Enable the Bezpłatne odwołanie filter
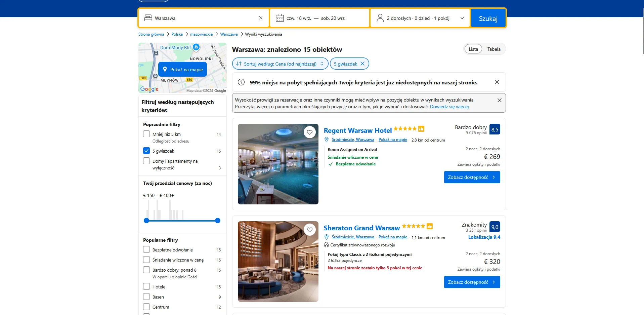Viewport: 644px width, 315px height. tap(146, 249)
